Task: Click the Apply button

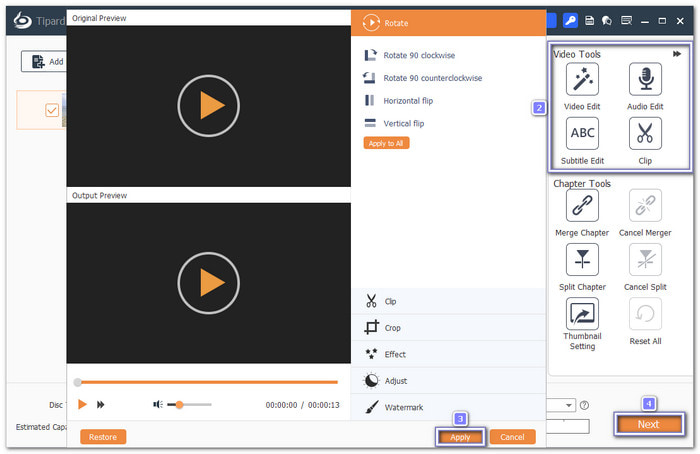Action: (460, 437)
